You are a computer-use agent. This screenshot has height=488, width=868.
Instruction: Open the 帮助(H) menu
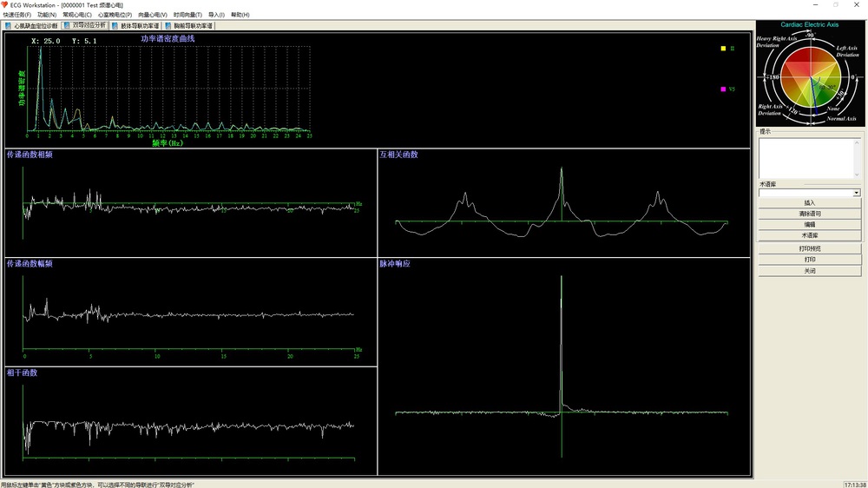(240, 15)
